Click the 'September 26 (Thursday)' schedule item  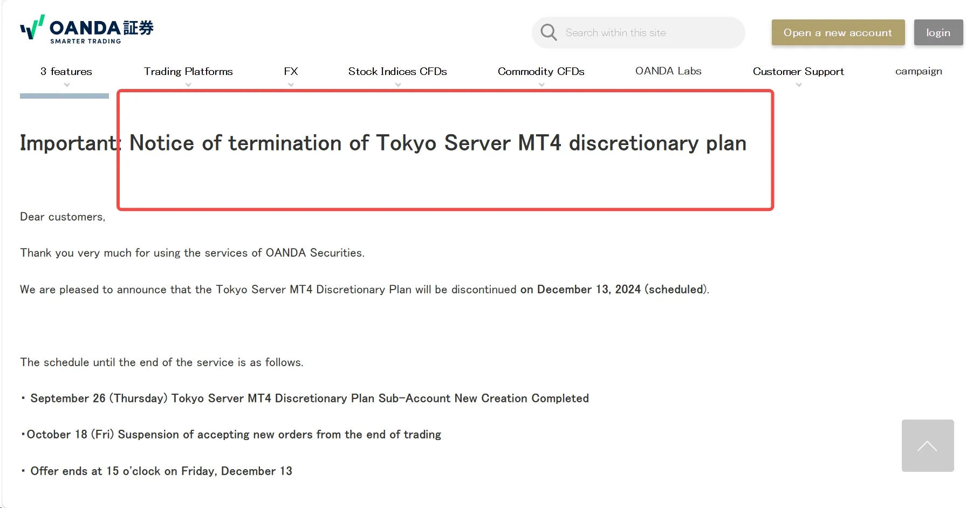point(305,399)
